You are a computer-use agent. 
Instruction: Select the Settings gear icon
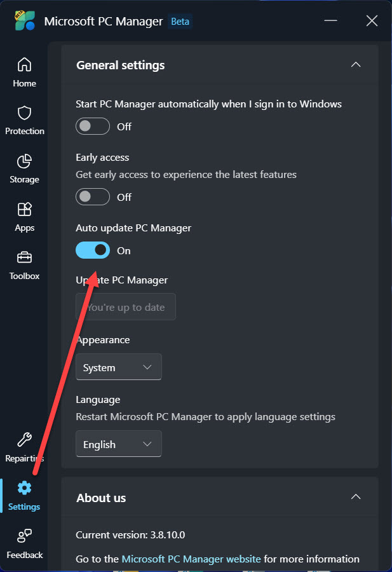point(24,488)
